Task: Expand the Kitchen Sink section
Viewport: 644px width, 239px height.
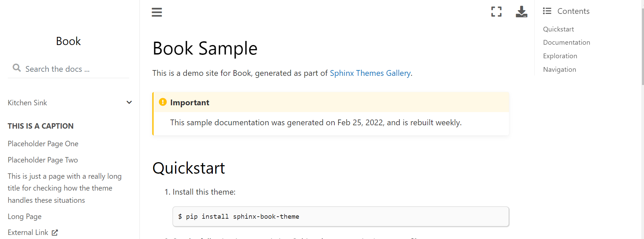Action: click(129, 103)
